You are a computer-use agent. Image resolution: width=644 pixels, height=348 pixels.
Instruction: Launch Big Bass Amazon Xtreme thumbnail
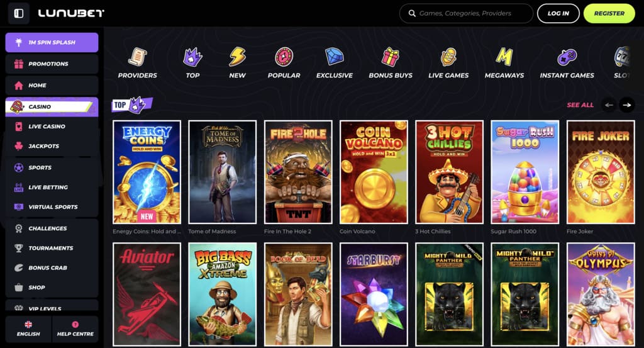point(222,294)
